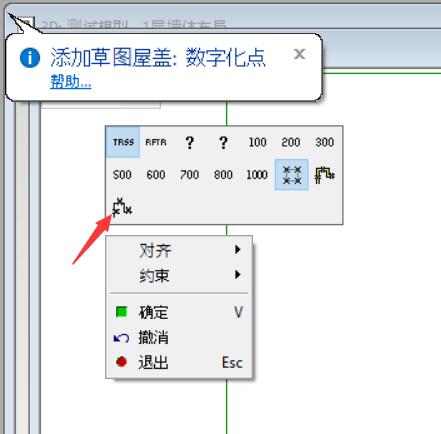Choose the 800 value button
The height and width of the screenshot is (434, 441).
(x=223, y=175)
